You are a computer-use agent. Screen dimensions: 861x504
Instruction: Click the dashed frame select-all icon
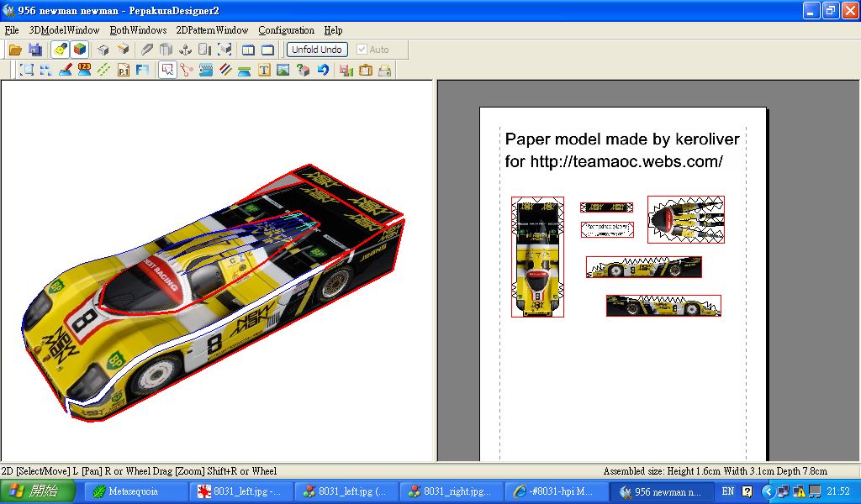(x=26, y=70)
